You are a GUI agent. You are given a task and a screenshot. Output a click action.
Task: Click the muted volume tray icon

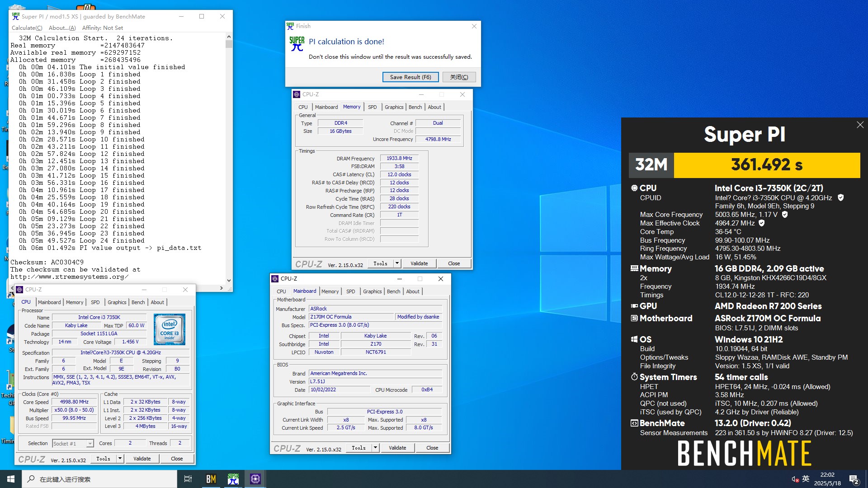pos(795,479)
